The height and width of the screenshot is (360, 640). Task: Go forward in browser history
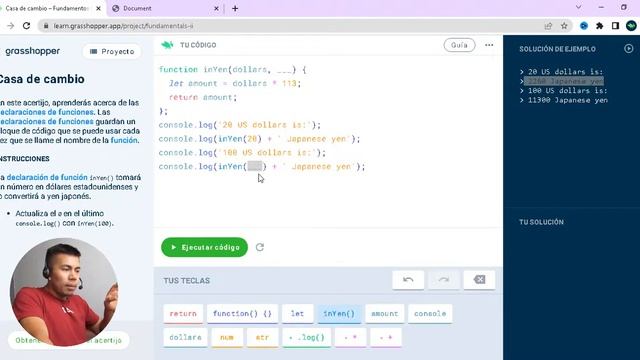tap(10, 26)
